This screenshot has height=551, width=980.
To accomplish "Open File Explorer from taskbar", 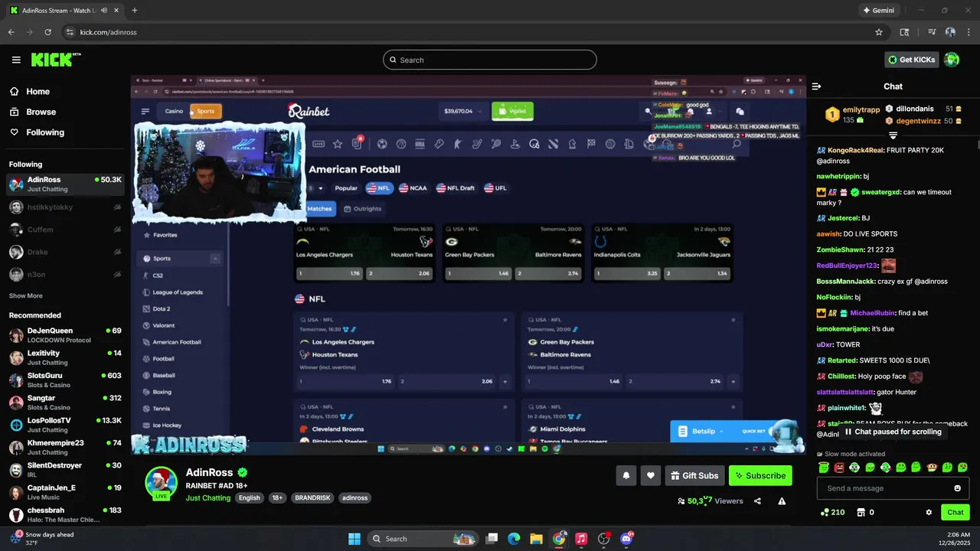I will pyautogui.click(x=536, y=539).
